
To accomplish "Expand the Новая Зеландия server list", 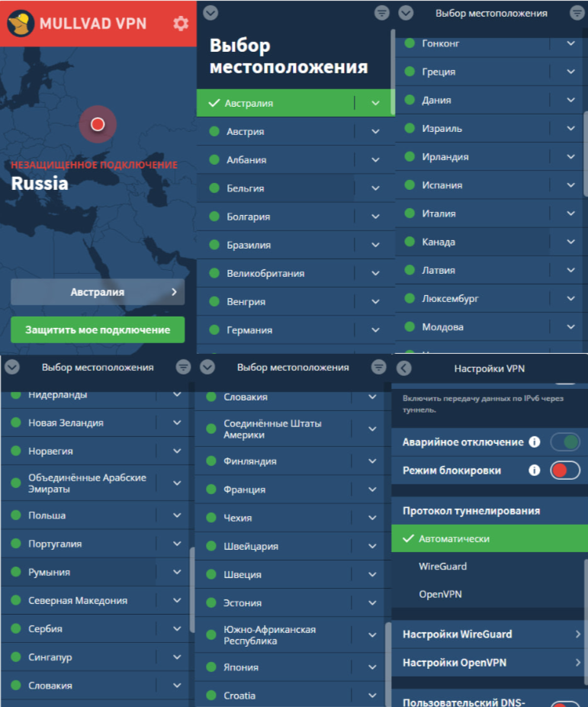I will click(x=177, y=423).
